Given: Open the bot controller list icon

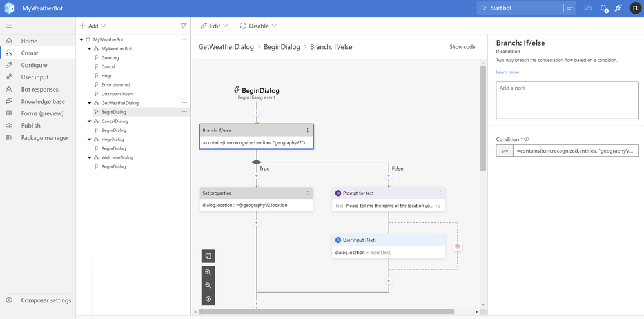Looking at the screenshot, I should coord(569,8).
